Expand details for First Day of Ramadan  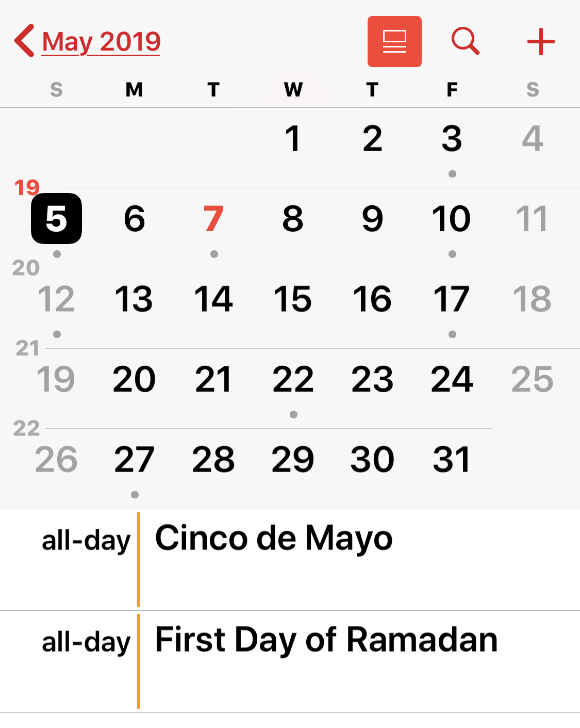pyautogui.click(x=325, y=640)
